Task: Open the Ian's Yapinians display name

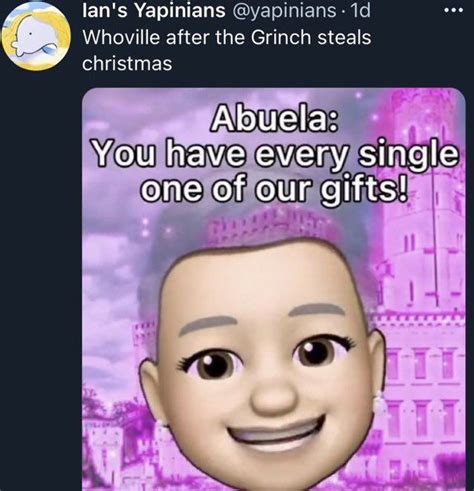Action: tap(154, 10)
